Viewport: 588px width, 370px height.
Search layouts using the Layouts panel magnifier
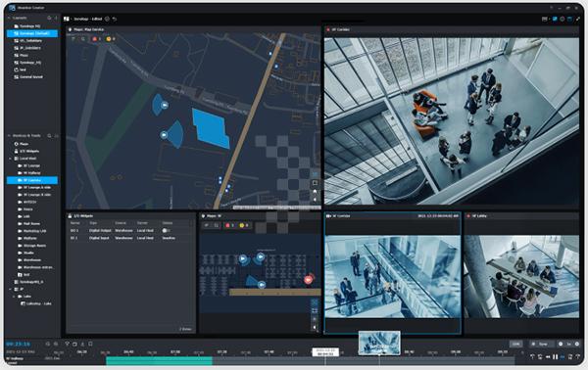[49, 18]
